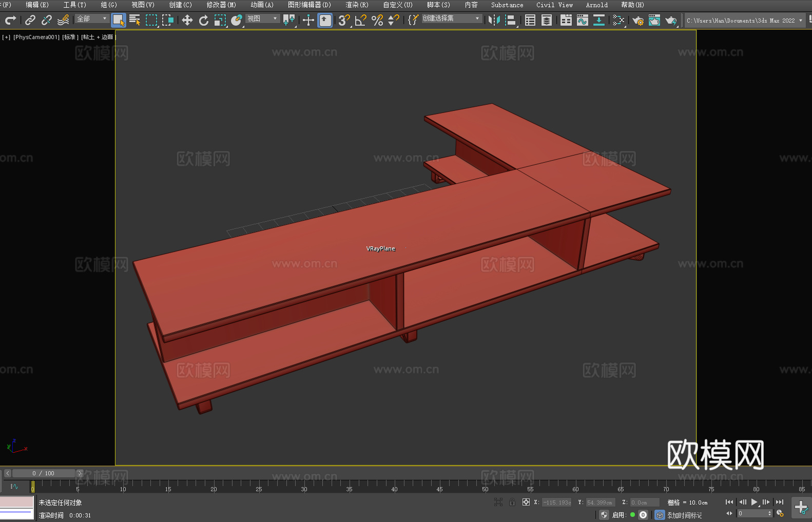Screen dimensions: 812x522
Task: Click time slider right arrow button
Action: 80,473
